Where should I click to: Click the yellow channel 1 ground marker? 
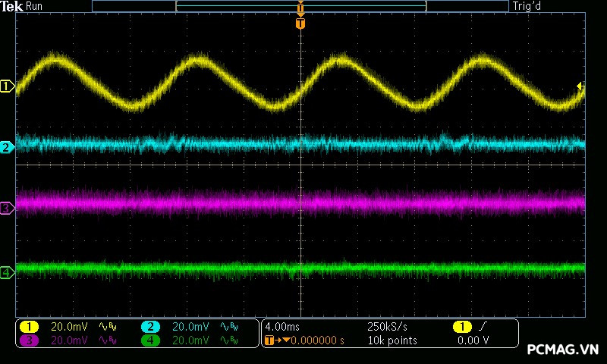[8, 87]
